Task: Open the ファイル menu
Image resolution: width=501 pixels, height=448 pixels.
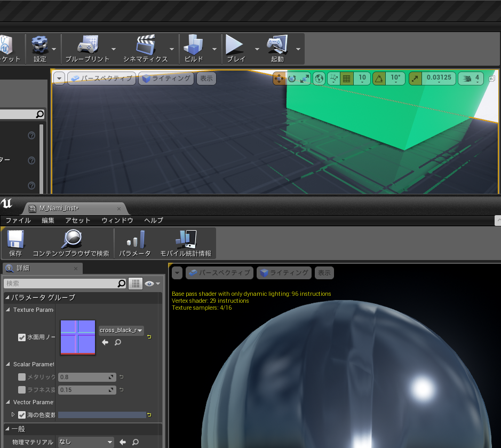Action: click(x=18, y=221)
